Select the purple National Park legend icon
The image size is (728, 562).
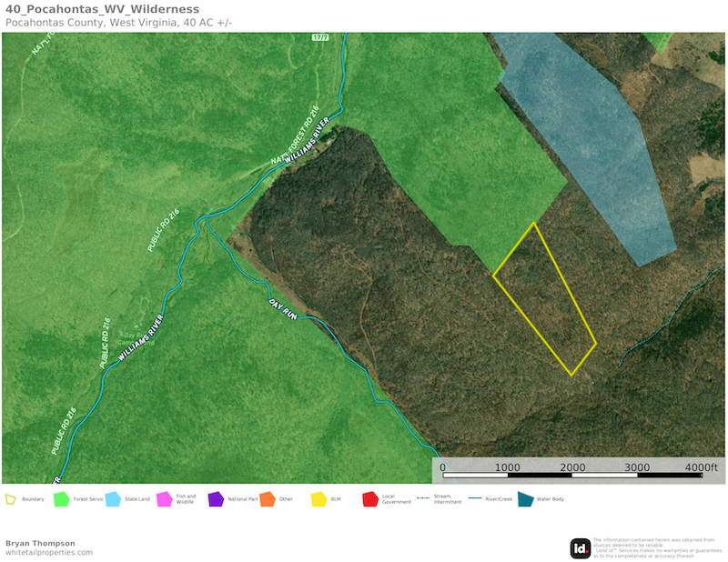216,499
